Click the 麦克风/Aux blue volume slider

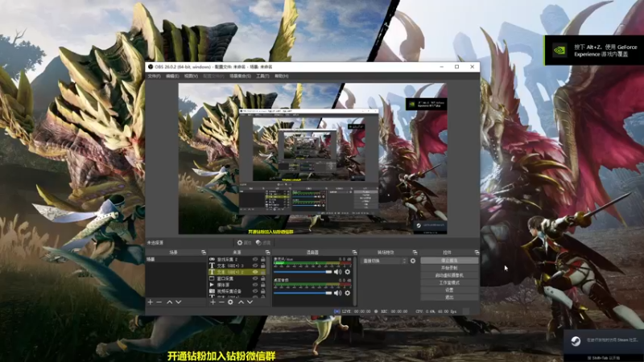click(x=303, y=272)
